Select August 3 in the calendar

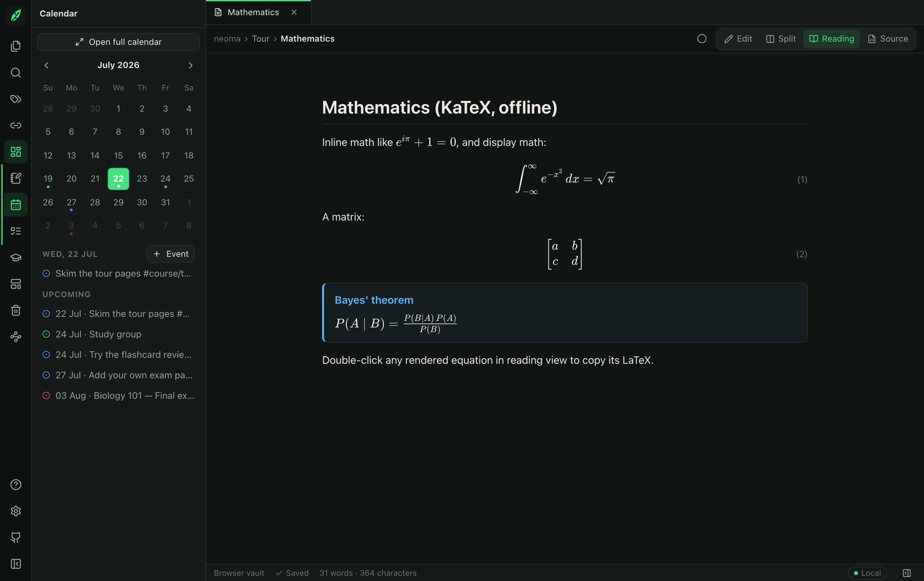point(71,226)
